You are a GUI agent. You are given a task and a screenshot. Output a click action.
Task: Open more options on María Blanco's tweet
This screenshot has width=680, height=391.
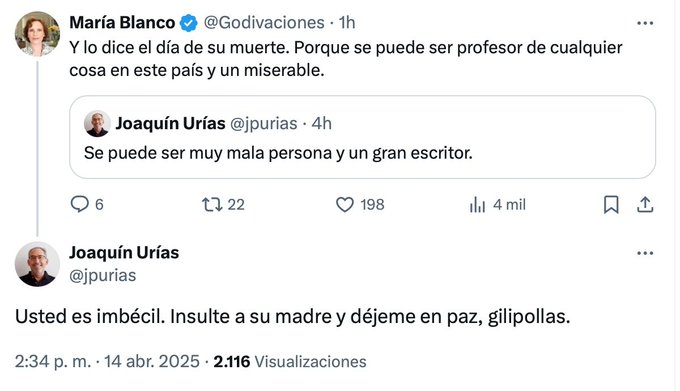coord(645,23)
